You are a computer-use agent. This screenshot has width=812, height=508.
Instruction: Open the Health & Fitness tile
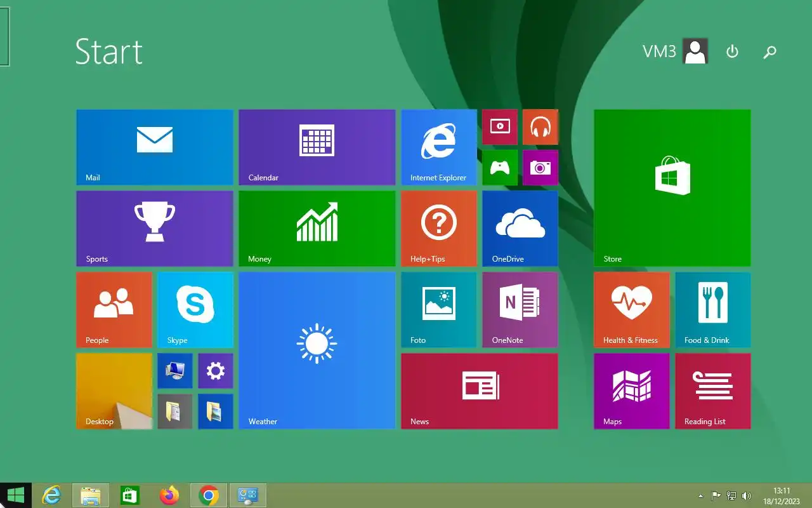point(632,310)
